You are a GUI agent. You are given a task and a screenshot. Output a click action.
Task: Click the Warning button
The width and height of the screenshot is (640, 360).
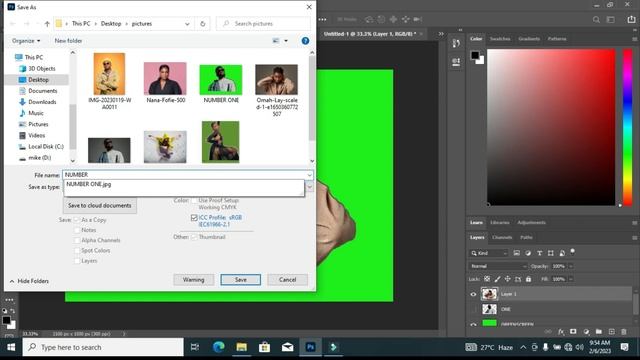[x=193, y=280]
